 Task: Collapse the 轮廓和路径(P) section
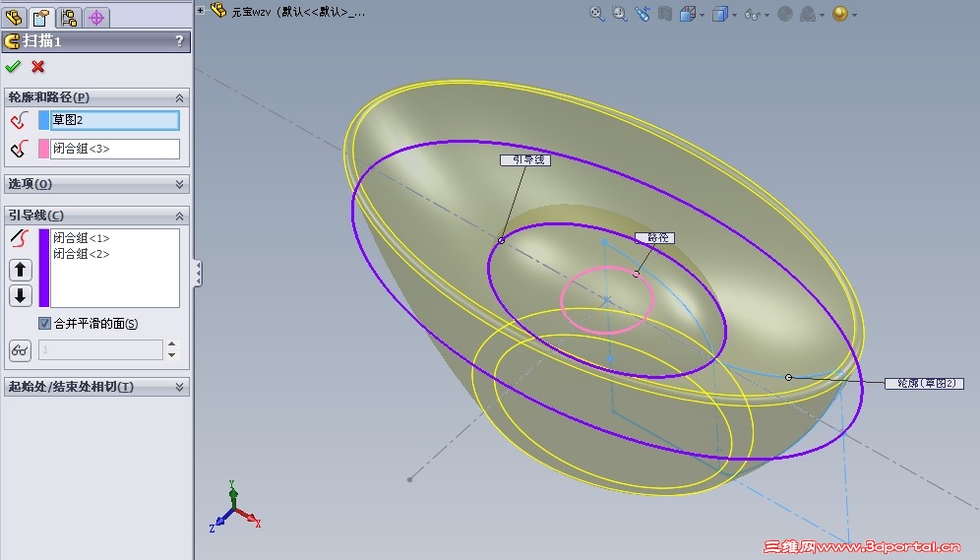click(179, 98)
